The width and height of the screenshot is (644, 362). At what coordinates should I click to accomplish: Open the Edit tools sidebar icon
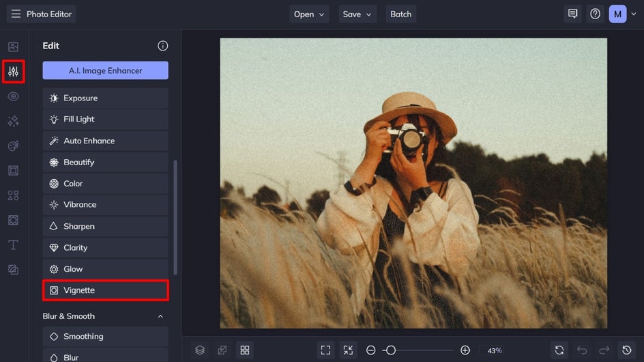[x=13, y=72]
